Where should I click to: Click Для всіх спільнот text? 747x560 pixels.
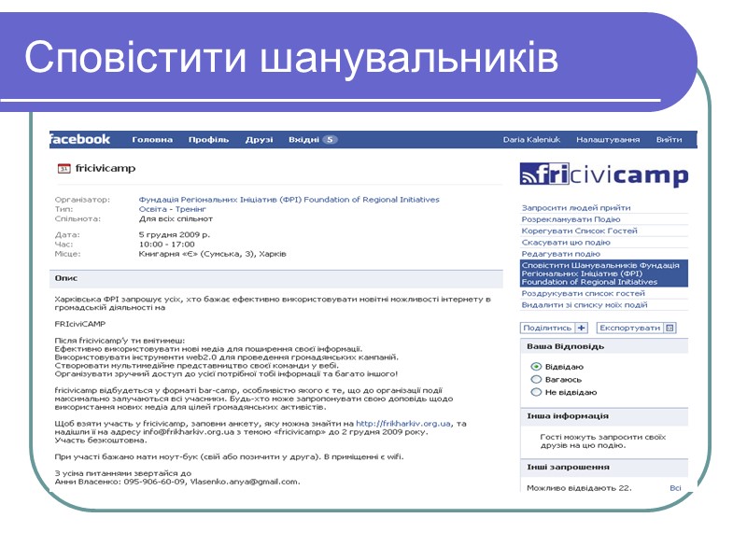(x=176, y=219)
